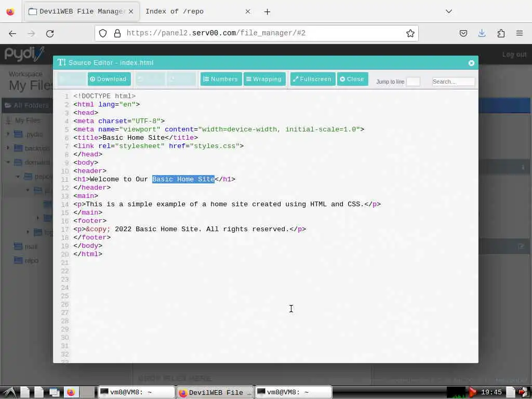Collapse the domains folder arrow
Viewport: 532px width, 399px height.
(x=8, y=162)
